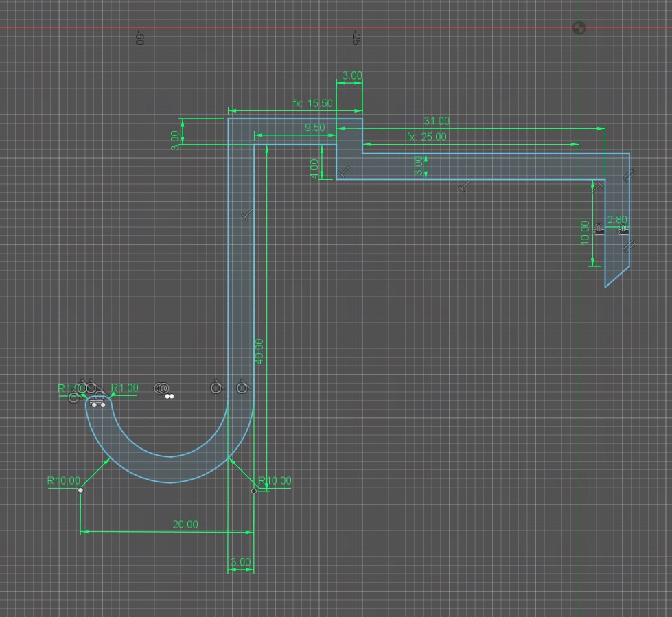This screenshot has width=672, height=617.
Task: Select the fx: 15.50 dimension
Action: (x=312, y=103)
